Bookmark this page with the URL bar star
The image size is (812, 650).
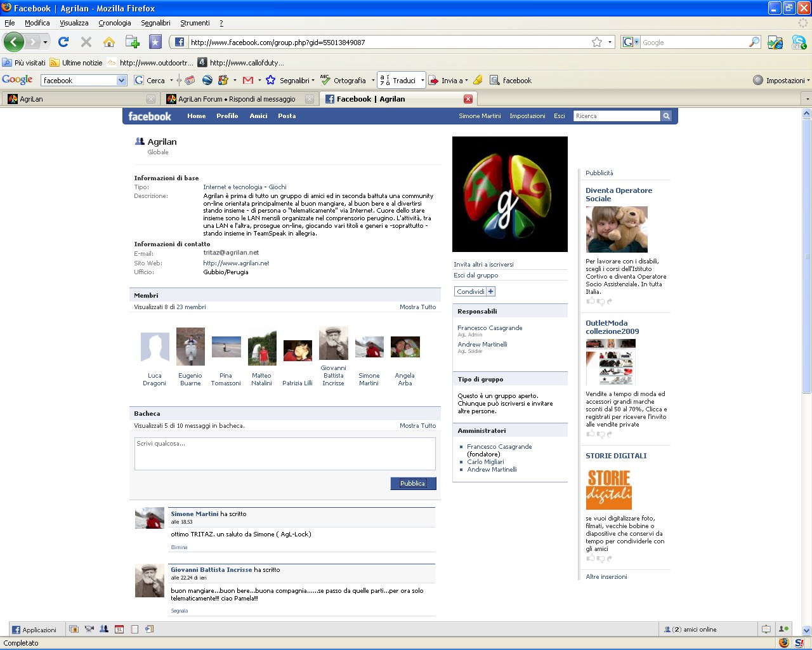[x=597, y=42]
